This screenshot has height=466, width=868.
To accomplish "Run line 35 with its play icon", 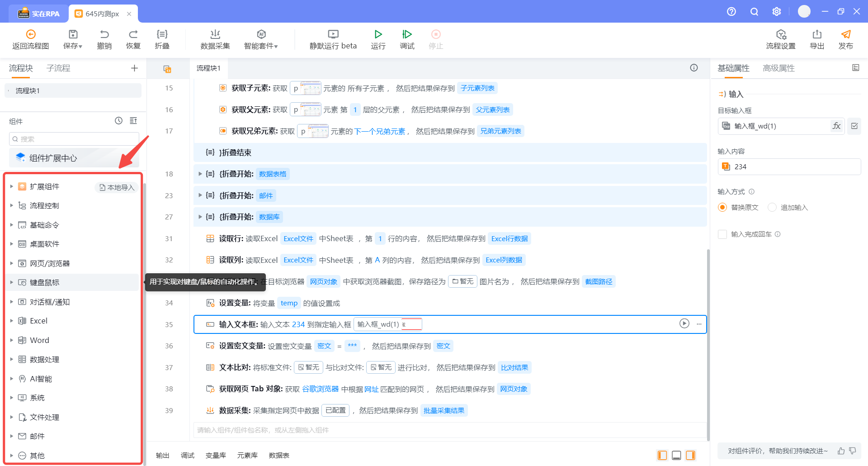I will point(684,323).
